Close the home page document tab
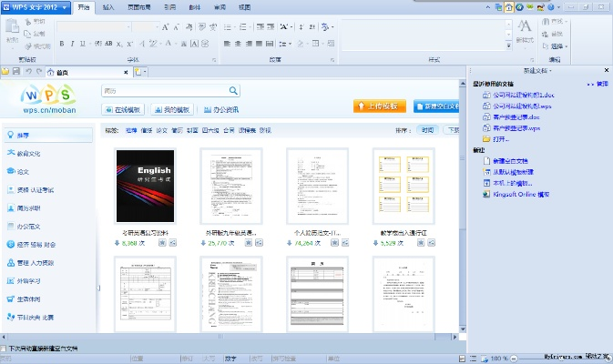The width and height of the screenshot is (613, 364). pyautogui.click(x=126, y=72)
